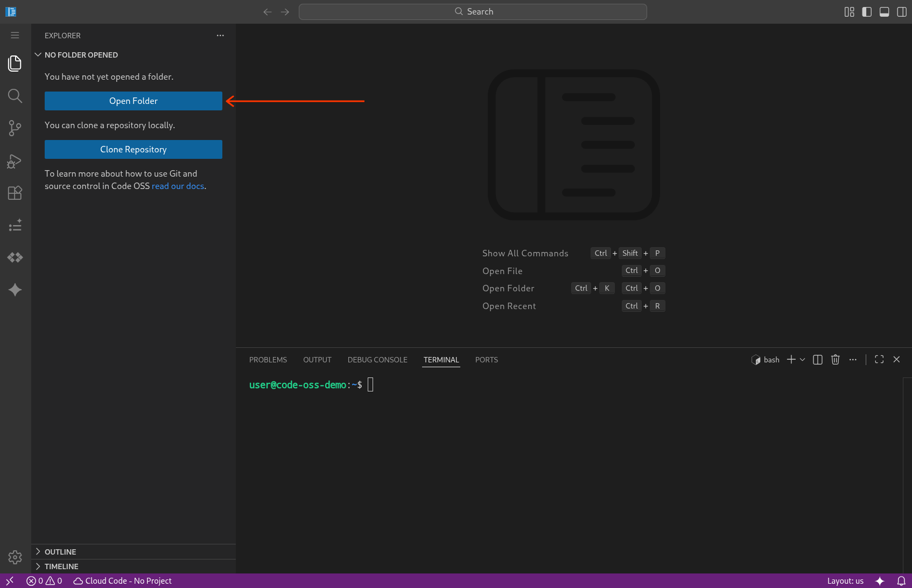Image resolution: width=912 pixels, height=588 pixels.
Task: Toggle terminal maximized panel size
Action: (879, 359)
